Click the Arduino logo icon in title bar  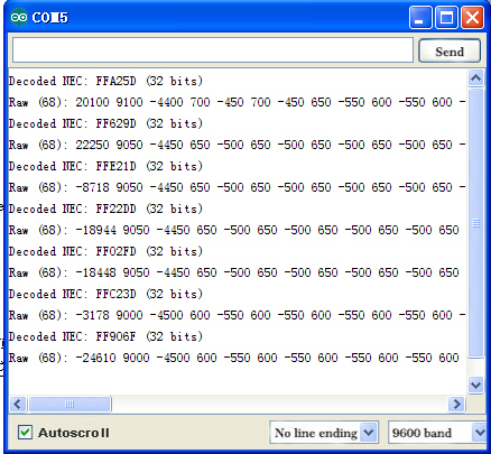[19, 17]
